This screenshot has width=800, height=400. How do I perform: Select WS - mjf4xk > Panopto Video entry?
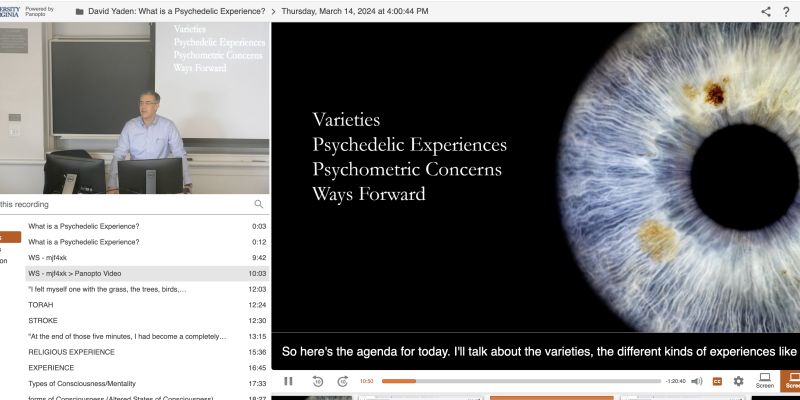[147, 273]
